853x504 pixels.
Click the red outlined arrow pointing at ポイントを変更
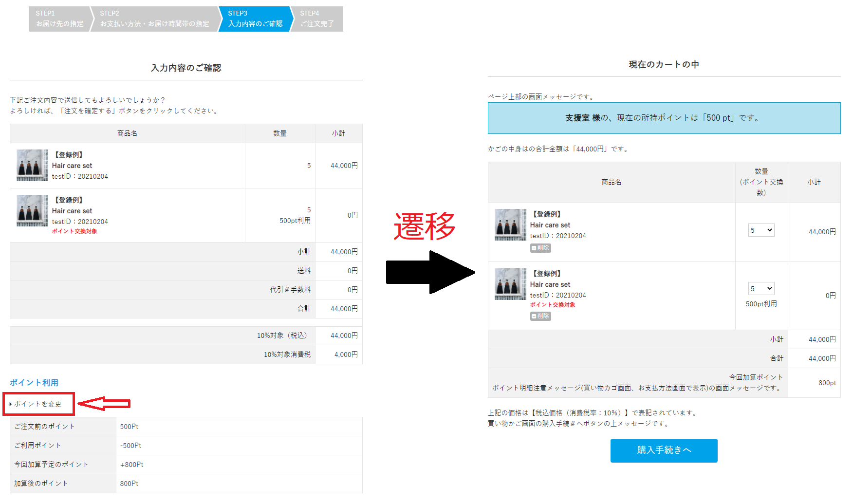[104, 403]
